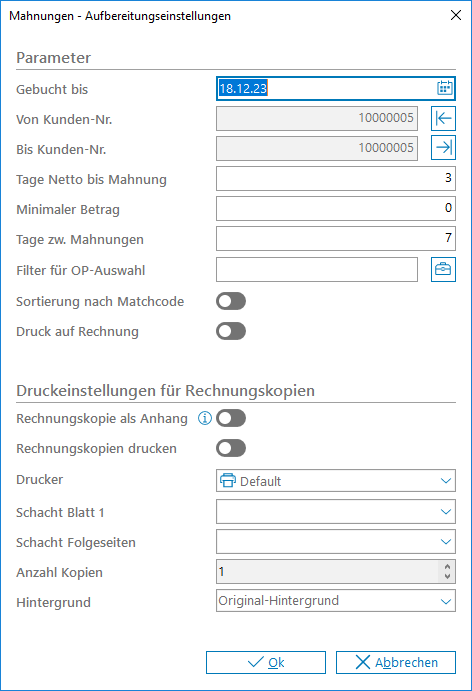The image size is (472, 691).
Task: Enable the Rechnungskopien drucken switch
Action: click(231, 448)
